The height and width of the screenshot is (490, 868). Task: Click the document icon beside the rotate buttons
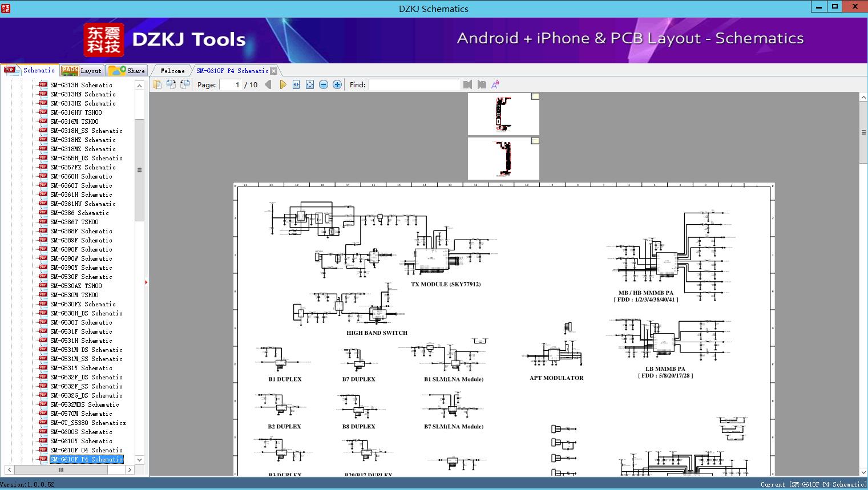click(x=157, y=84)
